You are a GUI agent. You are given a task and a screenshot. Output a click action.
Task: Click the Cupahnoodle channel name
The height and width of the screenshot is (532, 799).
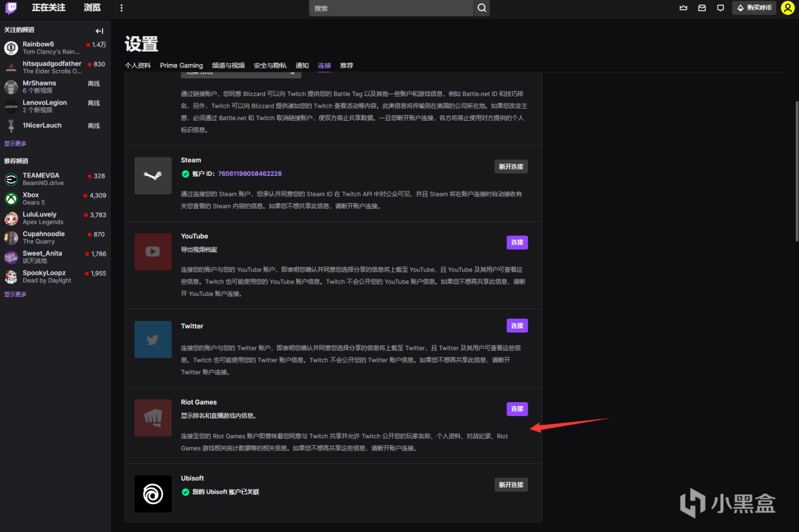(x=44, y=234)
